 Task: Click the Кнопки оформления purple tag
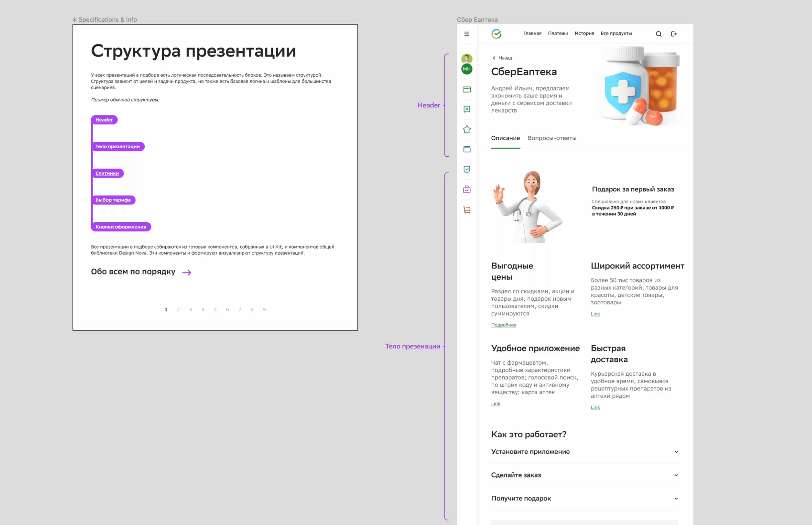coord(121,227)
